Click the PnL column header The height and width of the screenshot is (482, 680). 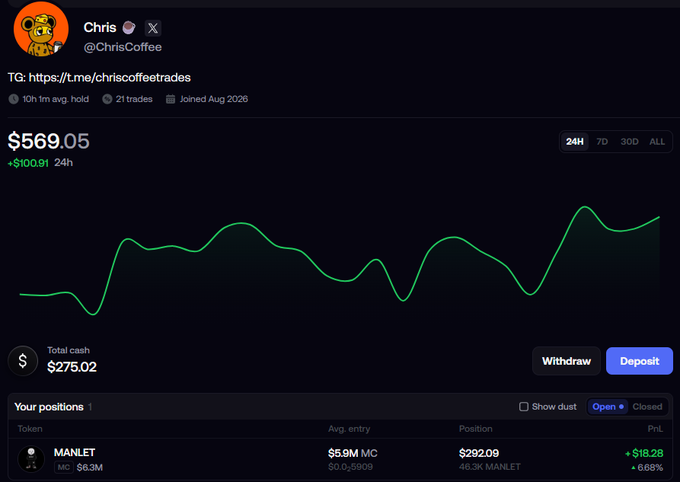[655, 429]
